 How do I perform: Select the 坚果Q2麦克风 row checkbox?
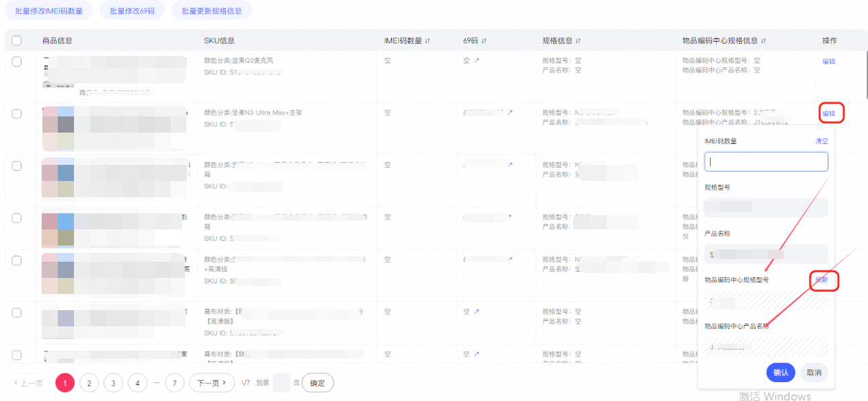[17, 61]
